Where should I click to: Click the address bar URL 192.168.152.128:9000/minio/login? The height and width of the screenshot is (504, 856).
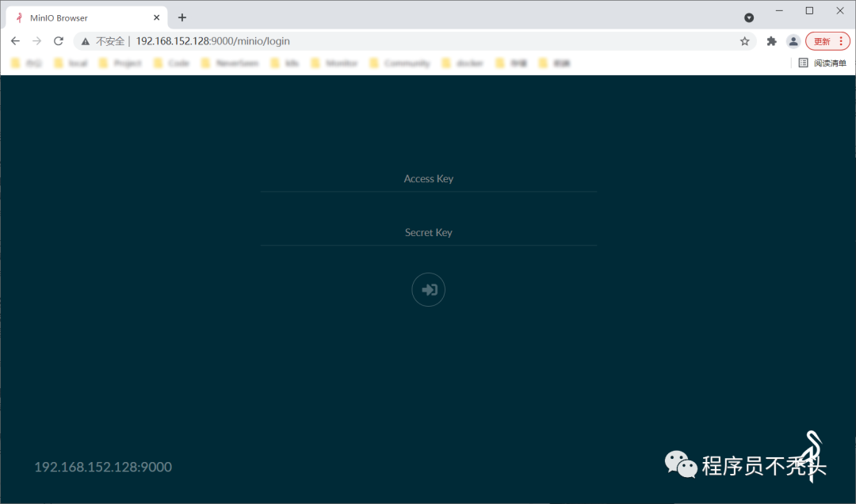pyautogui.click(x=213, y=41)
